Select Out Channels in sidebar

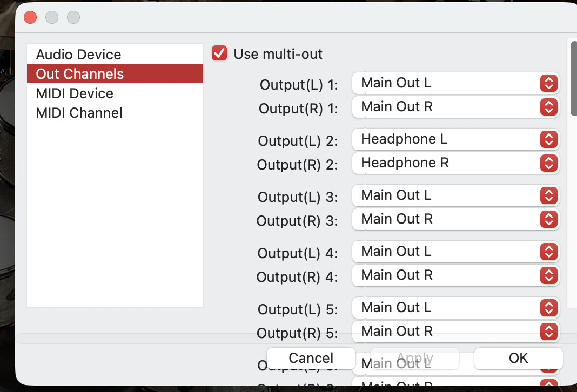point(80,74)
